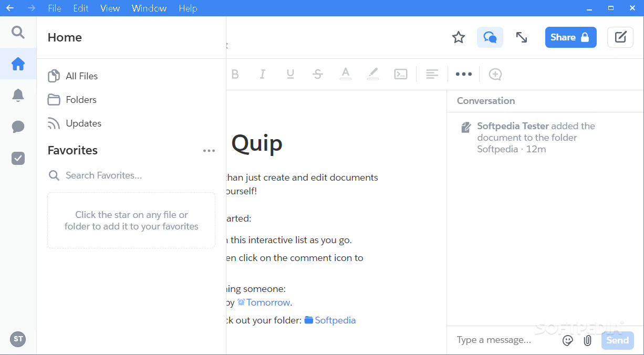
Task: Open search in the left sidebar
Action: coord(18,33)
